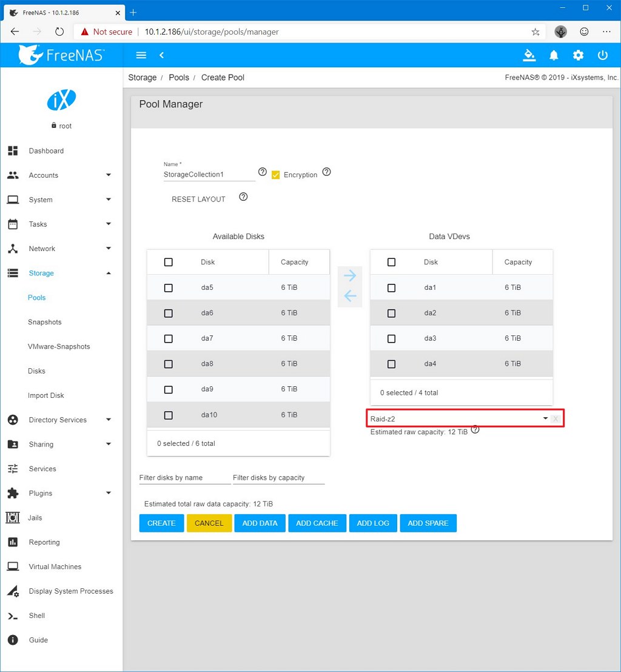Viewport: 621px width, 672px height.
Task: Click help icon beside Reset Layout
Action: (x=243, y=197)
